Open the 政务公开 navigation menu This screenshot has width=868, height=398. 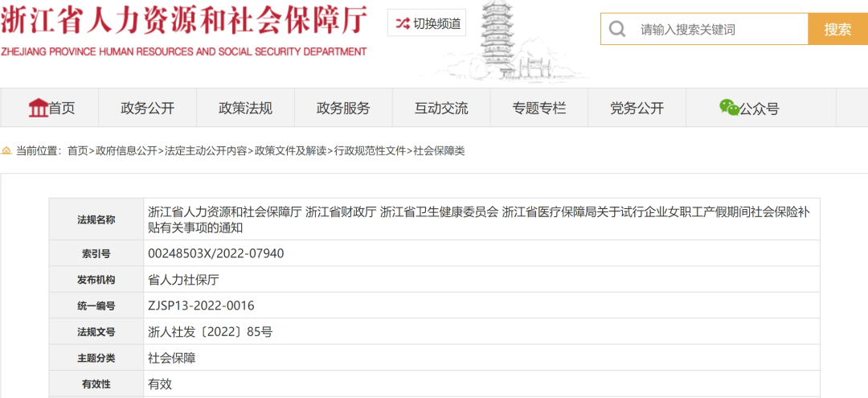point(147,109)
